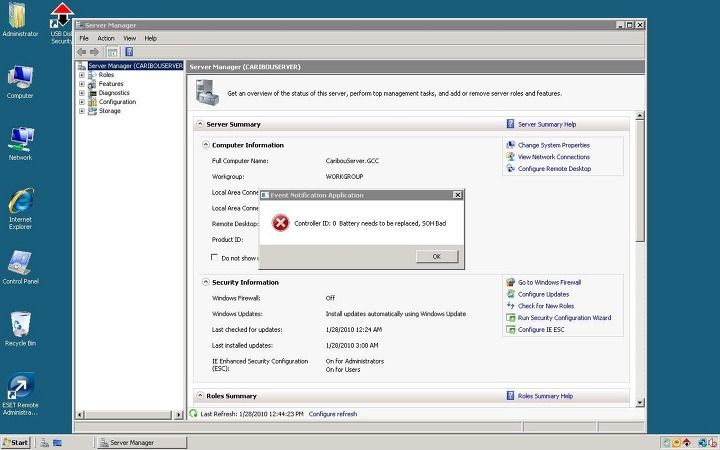
Task: Click OK in Event Notification dialog
Action: coord(437,256)
